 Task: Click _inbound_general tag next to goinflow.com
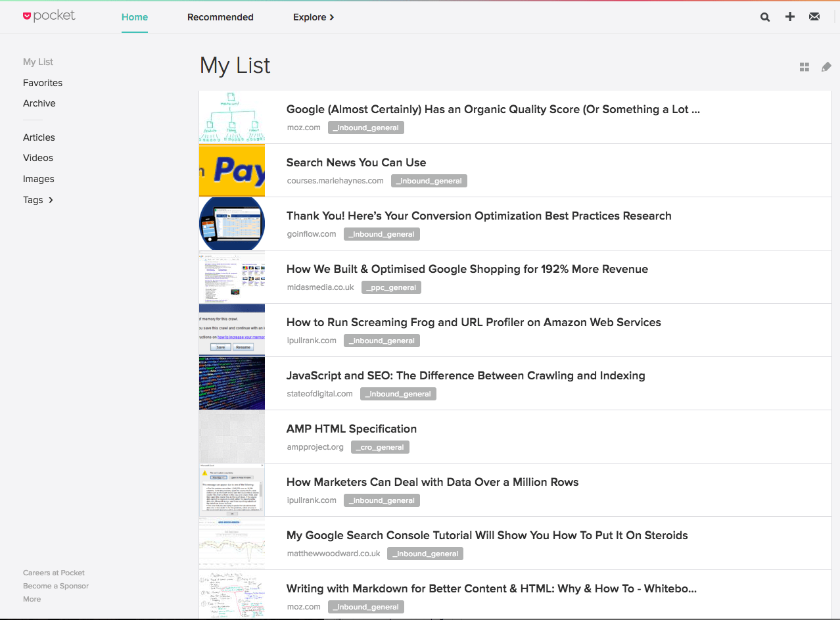click(x=382, y=234)
